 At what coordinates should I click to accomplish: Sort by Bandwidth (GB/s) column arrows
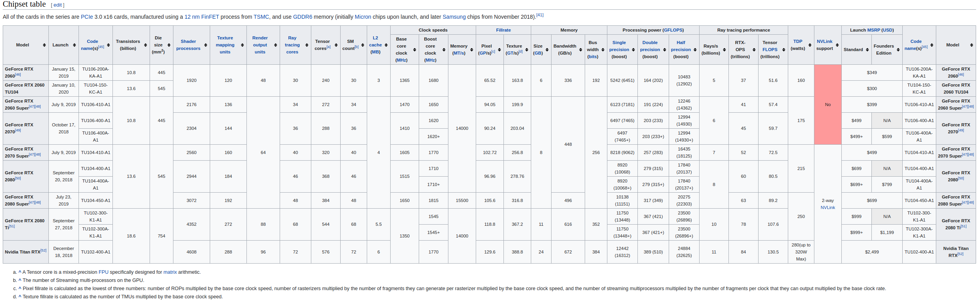[580, 50]
